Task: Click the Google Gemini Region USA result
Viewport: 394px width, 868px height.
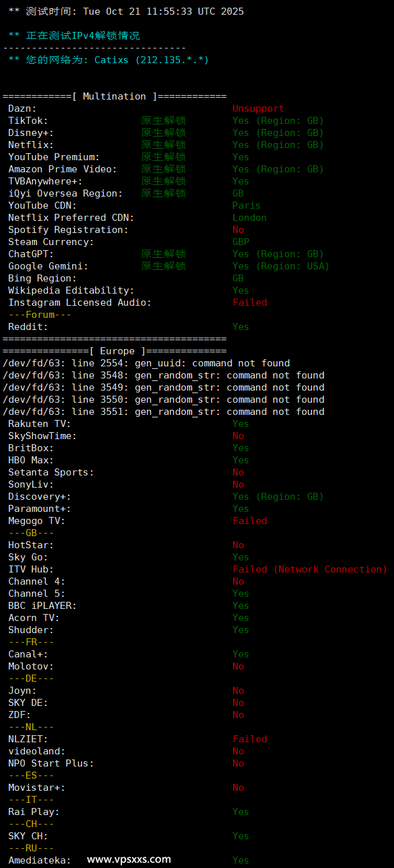Action: point(280,266)
